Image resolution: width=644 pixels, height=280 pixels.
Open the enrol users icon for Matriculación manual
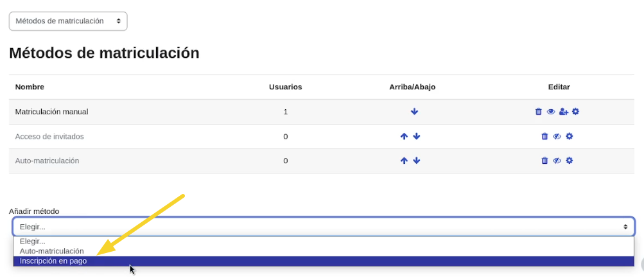coord(564,112)
